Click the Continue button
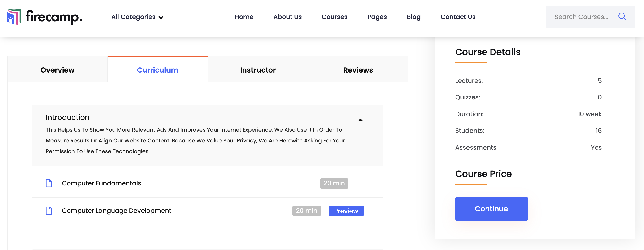The height and width of the screenshot is (250, 644). pyautogui.click(x=491, y=209)
